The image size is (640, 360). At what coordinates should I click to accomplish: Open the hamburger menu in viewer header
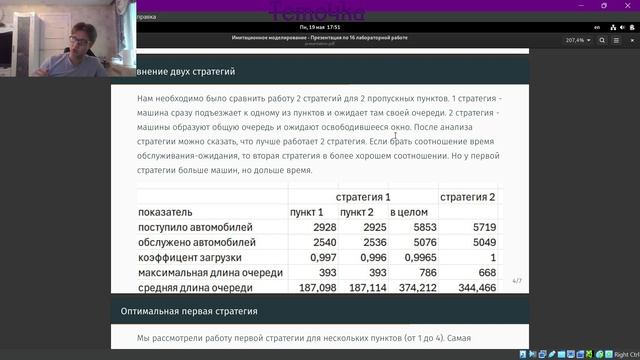click(x=616, y=40)
